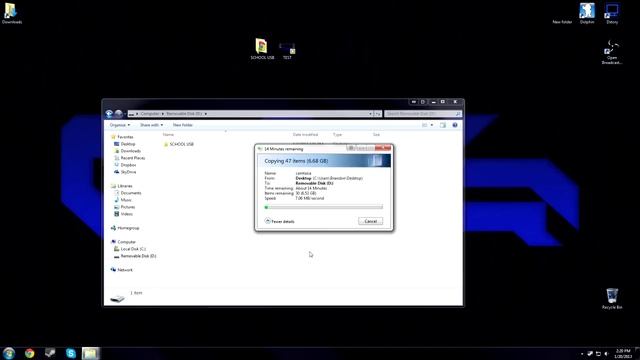Open the views options dropdown arrow
Screen dimensions: 640x360
(432, 125)
